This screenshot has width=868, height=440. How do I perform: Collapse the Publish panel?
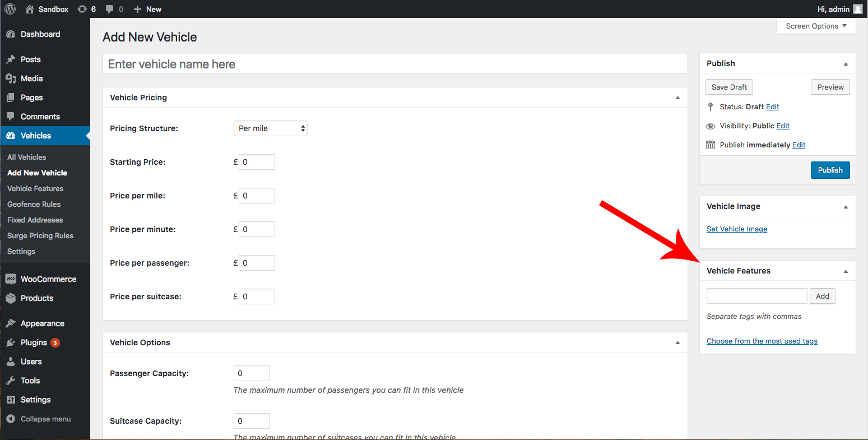(846, 63)
